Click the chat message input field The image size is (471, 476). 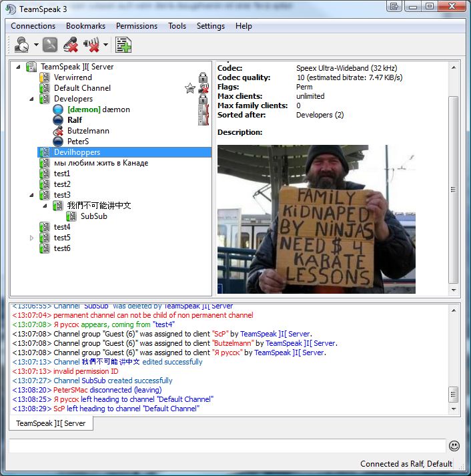(x=227, y=445)
